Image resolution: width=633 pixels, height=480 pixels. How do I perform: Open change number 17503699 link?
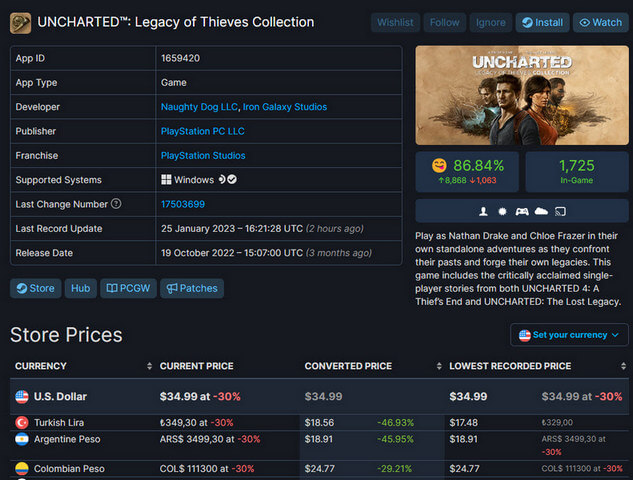183,204
